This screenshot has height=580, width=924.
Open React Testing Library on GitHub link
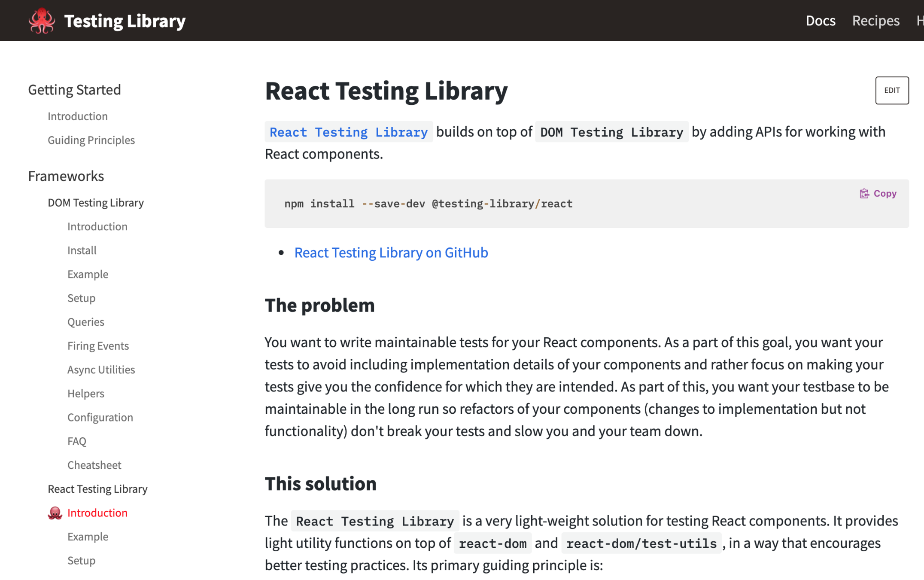click(391, 253)
